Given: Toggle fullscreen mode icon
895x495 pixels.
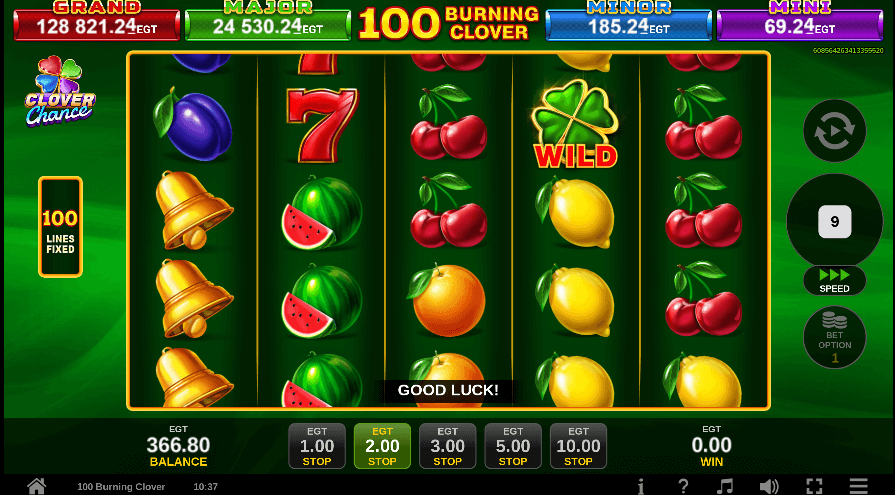Looking at the screenshot, I should click(x=814, y=486).
